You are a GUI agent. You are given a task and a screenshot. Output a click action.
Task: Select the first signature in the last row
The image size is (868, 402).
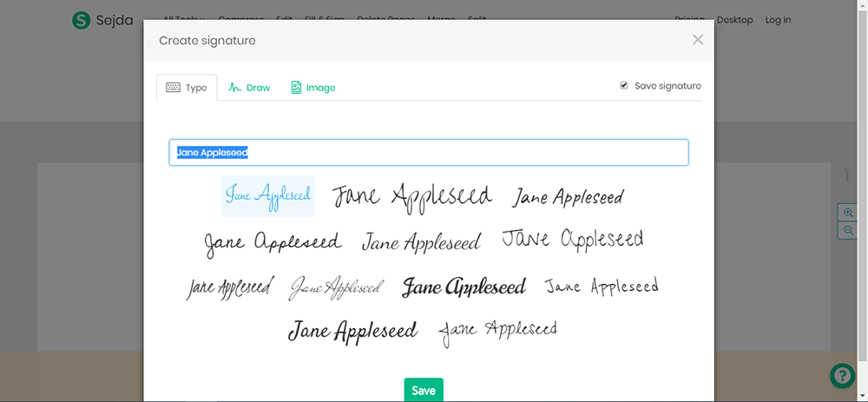[352, 331]
